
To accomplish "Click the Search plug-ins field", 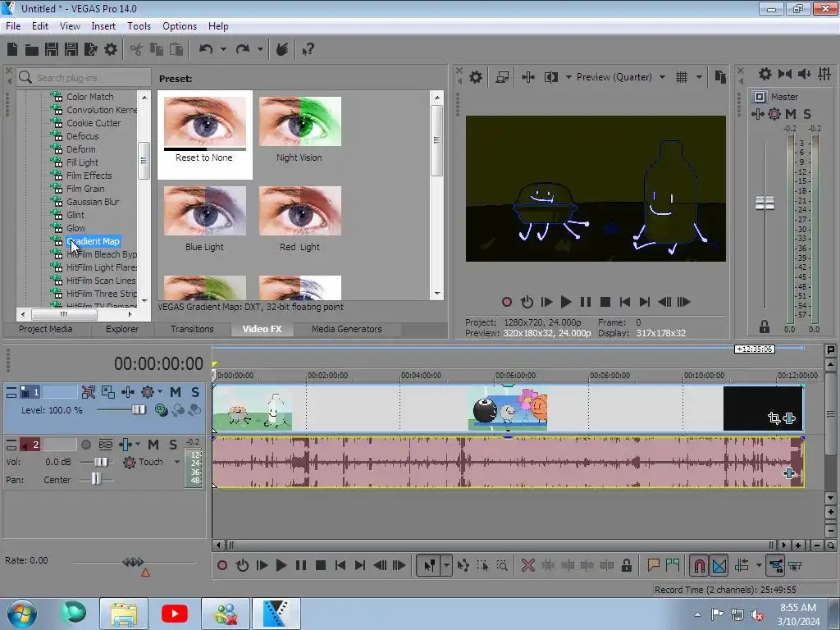I will [x=84, y=78].
